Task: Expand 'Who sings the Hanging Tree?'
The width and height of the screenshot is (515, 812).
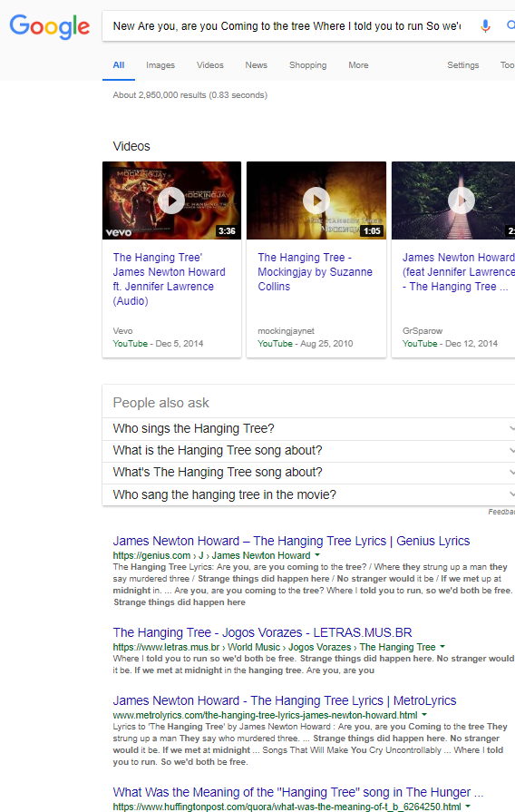Action: 308,429
